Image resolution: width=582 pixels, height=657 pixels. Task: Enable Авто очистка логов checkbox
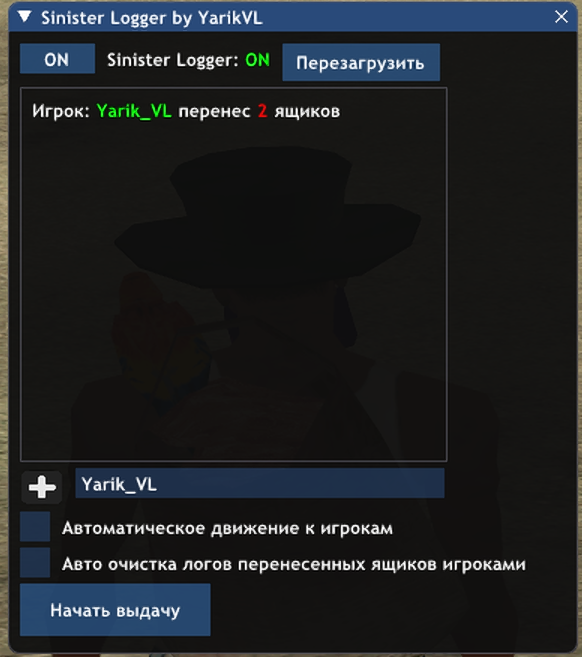click(x=35, y=563)
